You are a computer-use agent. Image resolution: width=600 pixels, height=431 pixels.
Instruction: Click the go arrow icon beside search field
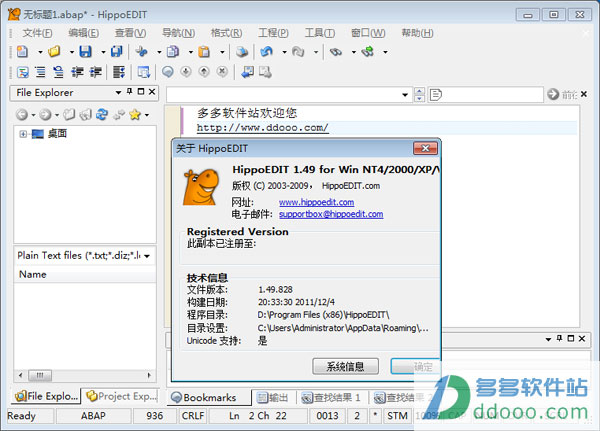click(553, 94)
